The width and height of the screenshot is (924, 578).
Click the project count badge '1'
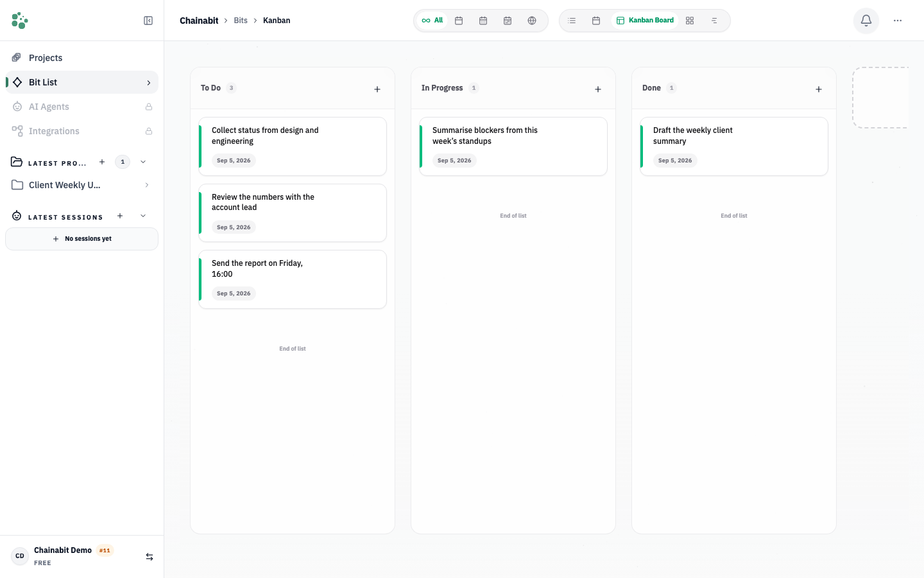coord(123,162)
